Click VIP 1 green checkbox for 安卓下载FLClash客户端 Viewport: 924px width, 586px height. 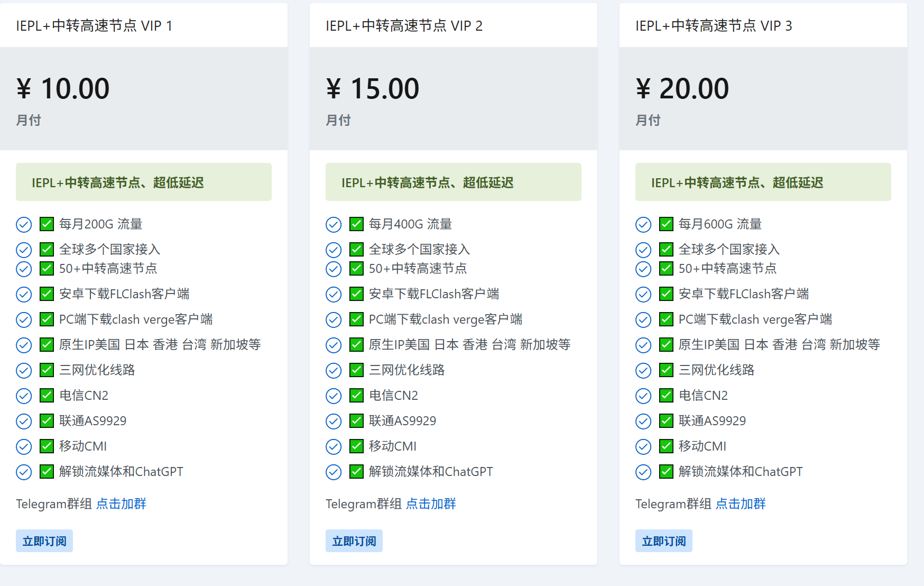pyautogui.click(x=47, y=294)
